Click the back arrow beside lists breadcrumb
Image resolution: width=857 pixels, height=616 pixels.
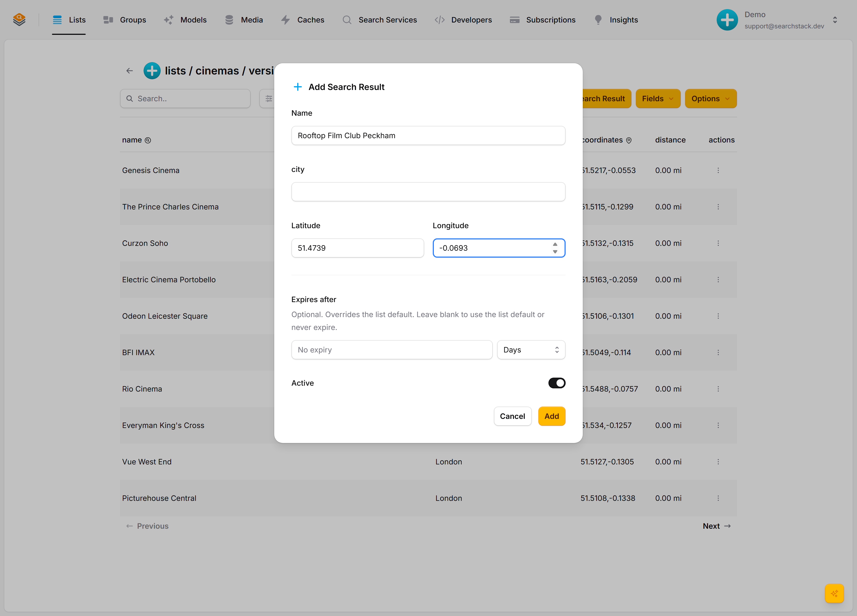[x=130, y=71]
